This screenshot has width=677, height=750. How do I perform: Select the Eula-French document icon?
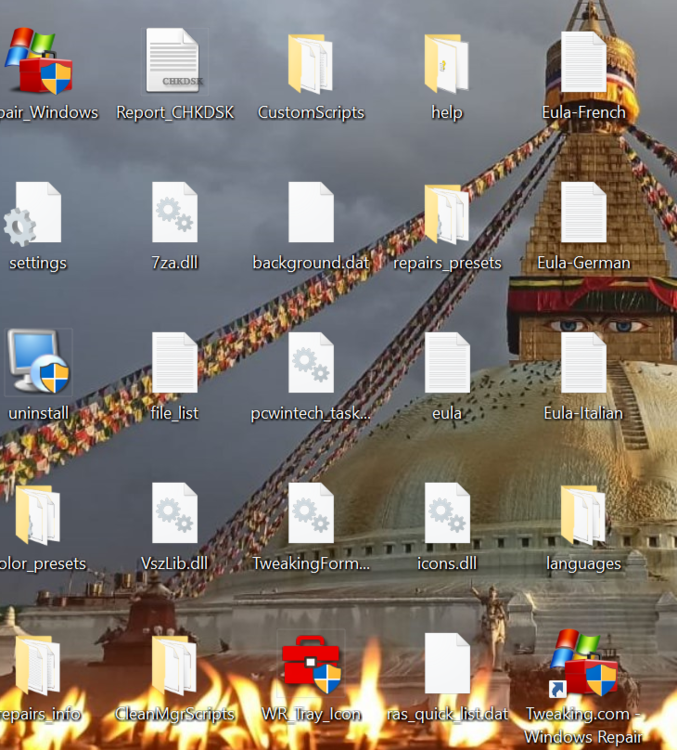pos(583,61)
